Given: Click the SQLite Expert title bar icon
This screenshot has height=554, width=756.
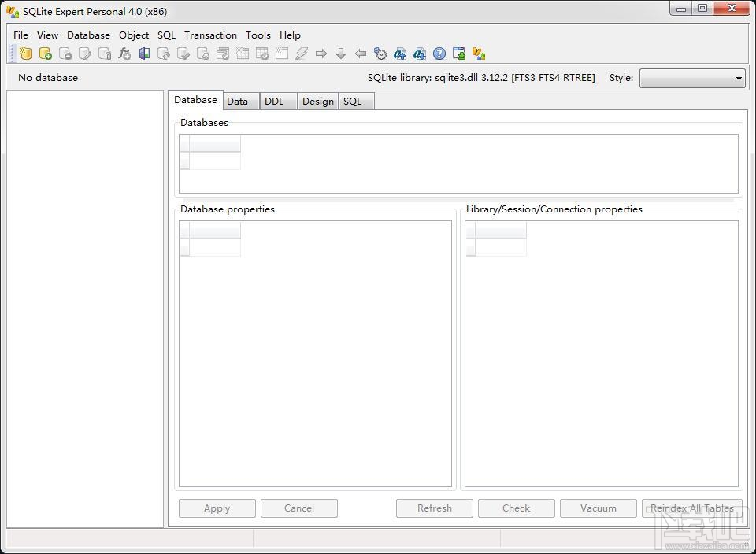Looking at the screenshot, I should tap(13, 11).
